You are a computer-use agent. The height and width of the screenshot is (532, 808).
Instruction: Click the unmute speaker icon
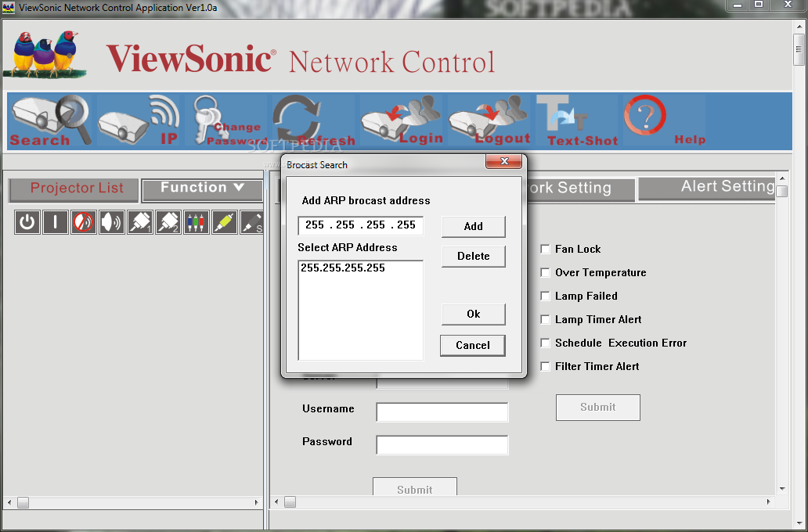click(x=111, y=222)
